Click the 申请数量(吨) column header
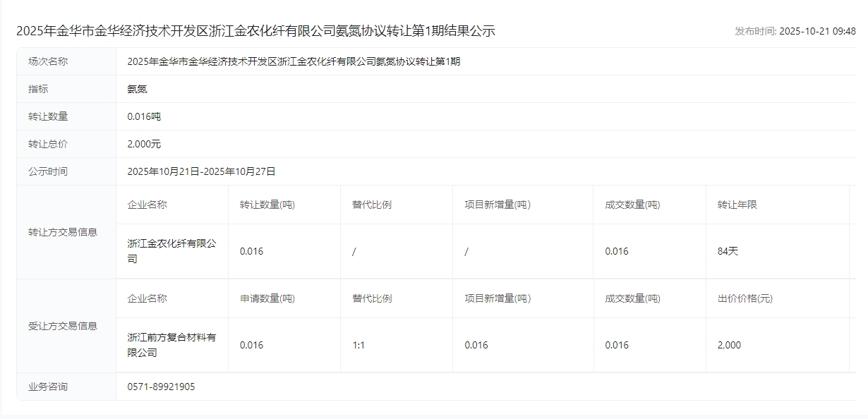The width and height of the screenshot is (868, 419). pos(267,298)
